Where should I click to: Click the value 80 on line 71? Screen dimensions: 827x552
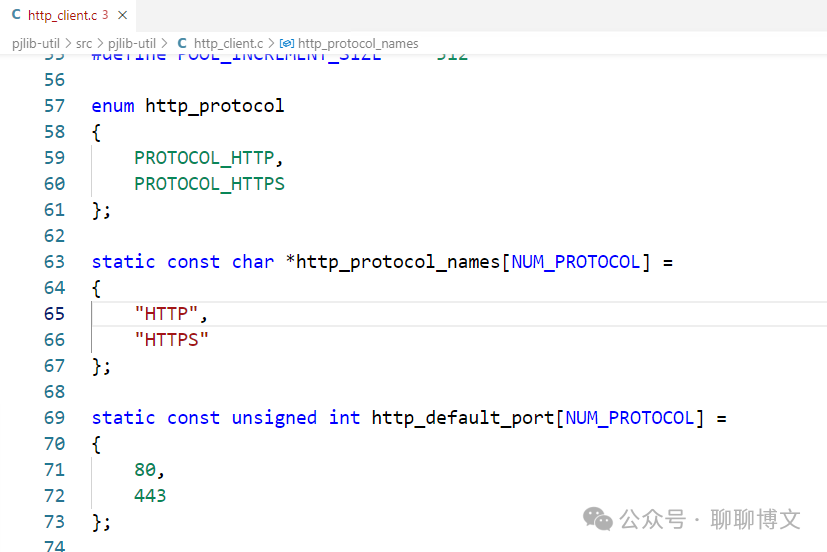coord(145,470)
